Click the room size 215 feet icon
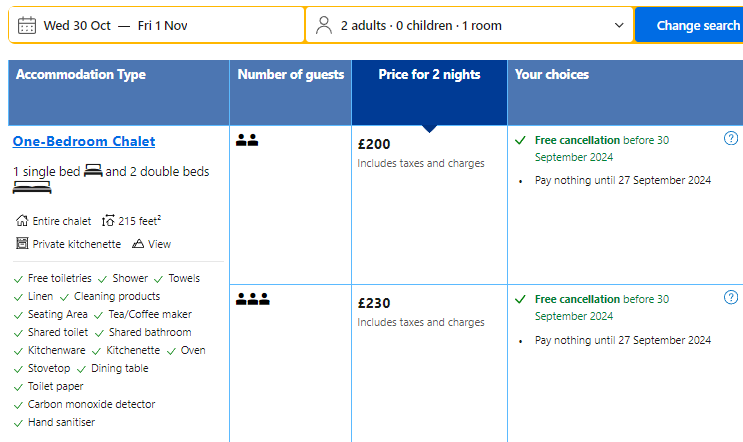Viewport: 743px width, 442px height. 108,221
